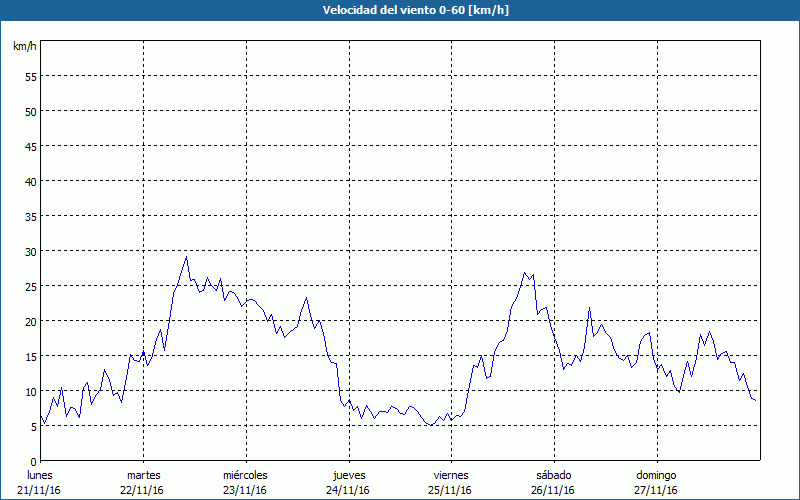Click the chart title 'Velocidad del viento 0-60'
800x500 pixels.
[399, 11]
